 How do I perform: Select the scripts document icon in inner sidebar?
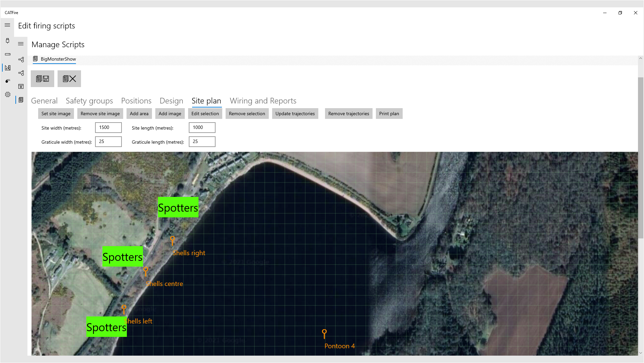(x=21, y=100)
